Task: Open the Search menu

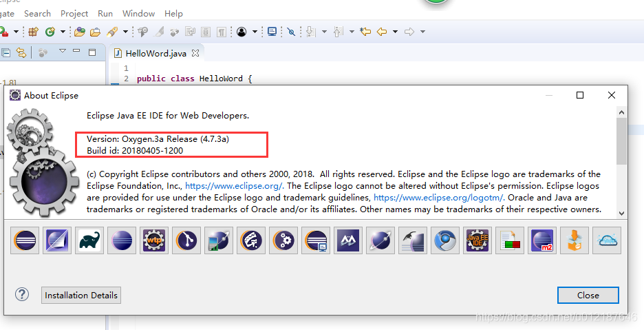Action: pos(37,14)
